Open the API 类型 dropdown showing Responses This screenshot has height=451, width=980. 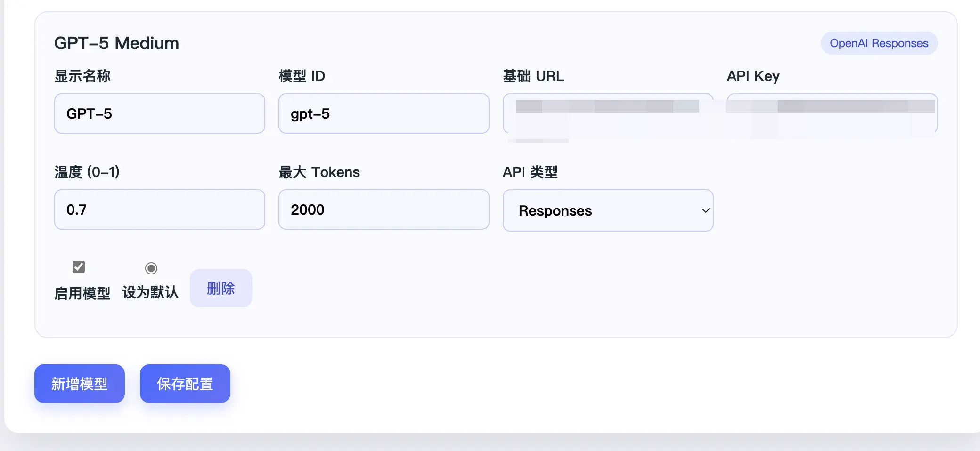coord(608,210)
